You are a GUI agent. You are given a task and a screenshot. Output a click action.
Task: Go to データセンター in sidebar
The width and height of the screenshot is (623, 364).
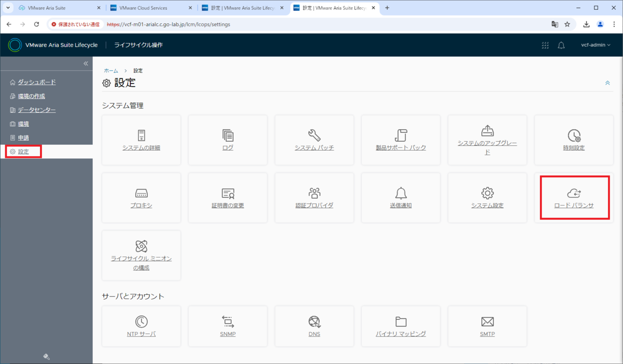coord(36,110)
